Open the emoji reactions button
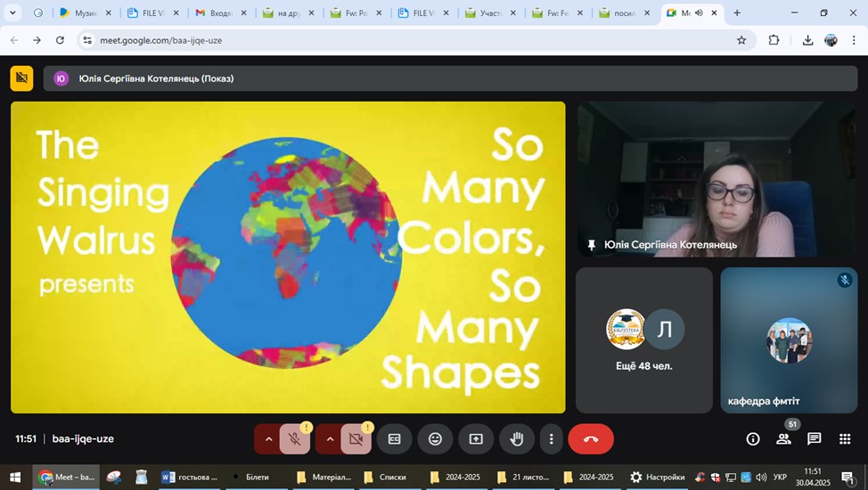 point(435,439)
